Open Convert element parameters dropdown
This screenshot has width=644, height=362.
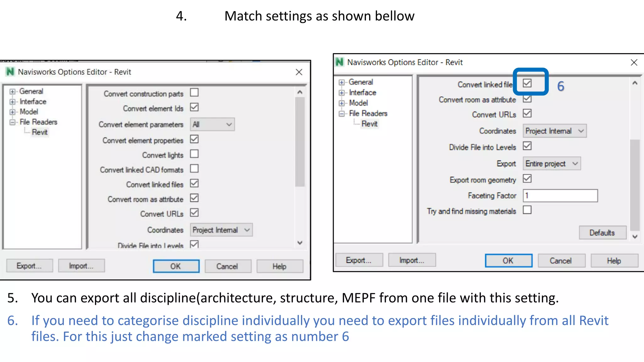pos(212,124)
